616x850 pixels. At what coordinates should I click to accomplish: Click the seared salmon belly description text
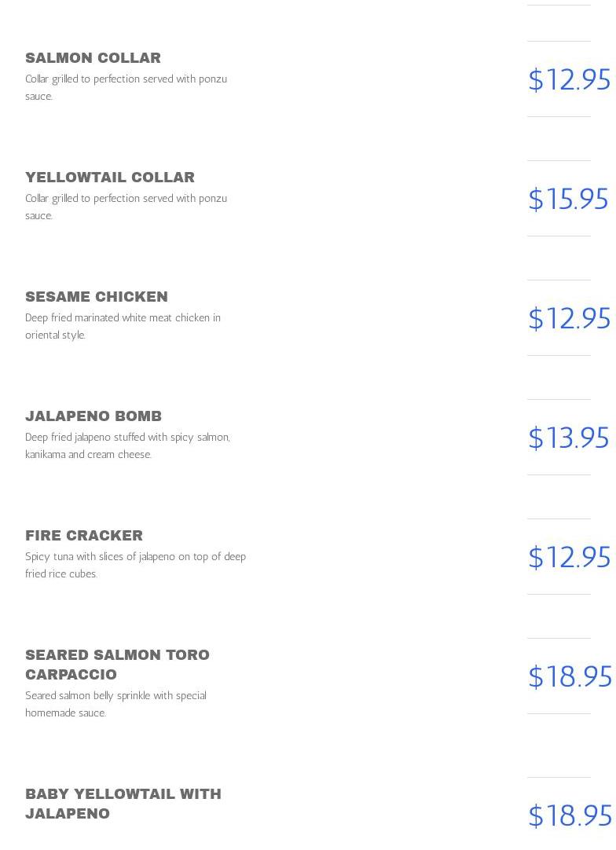coord(115,704)
